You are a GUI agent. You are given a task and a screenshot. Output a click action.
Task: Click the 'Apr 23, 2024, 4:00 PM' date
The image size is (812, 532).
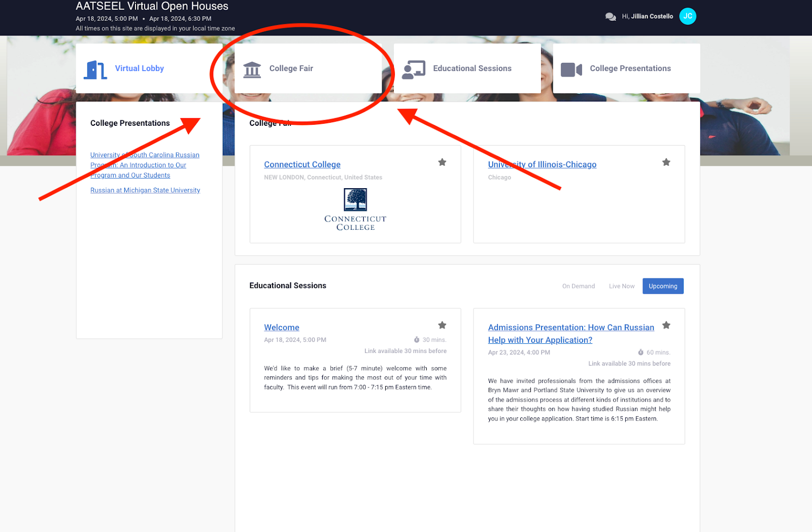[519, 352]
